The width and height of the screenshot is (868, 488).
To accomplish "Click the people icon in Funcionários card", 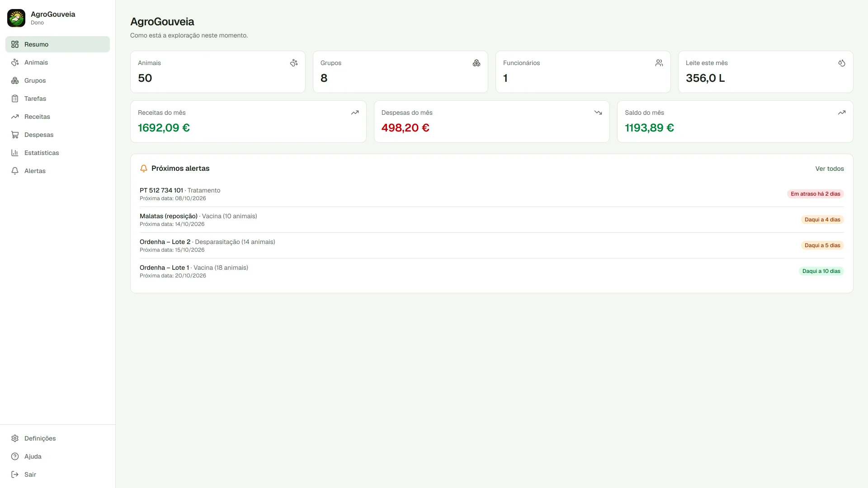I will 659,63.
